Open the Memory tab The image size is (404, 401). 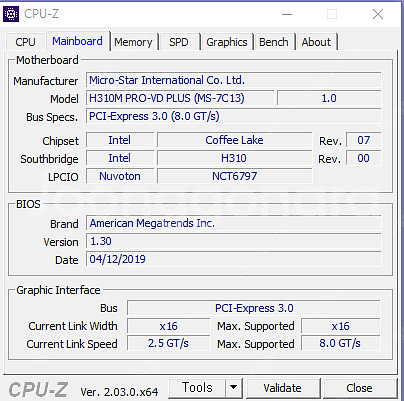click(133, 42)
